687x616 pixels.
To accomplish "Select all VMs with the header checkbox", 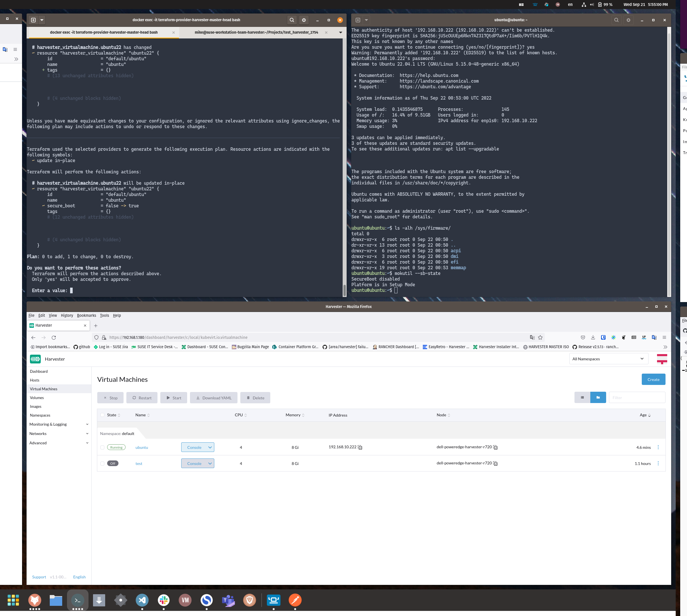I will point(103,415).
